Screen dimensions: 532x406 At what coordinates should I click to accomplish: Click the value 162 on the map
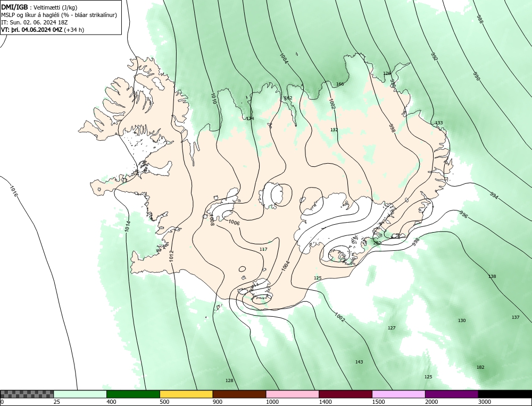pyautogui.click(x=288, y=98)
